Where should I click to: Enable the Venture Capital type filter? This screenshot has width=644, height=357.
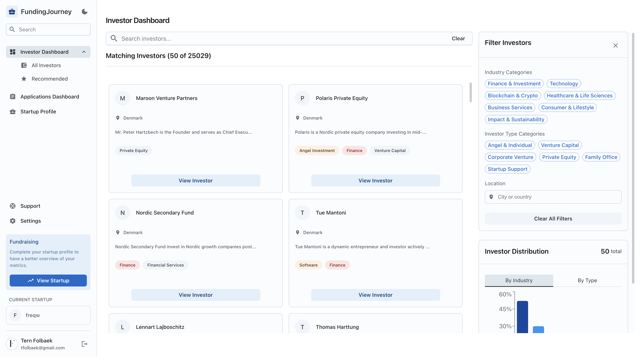(560, 145)
